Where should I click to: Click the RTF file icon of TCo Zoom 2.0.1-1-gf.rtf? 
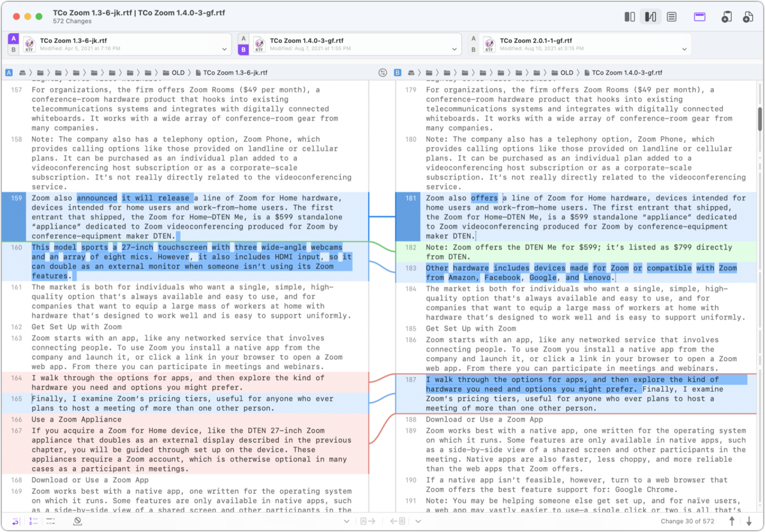click(489, 45)
